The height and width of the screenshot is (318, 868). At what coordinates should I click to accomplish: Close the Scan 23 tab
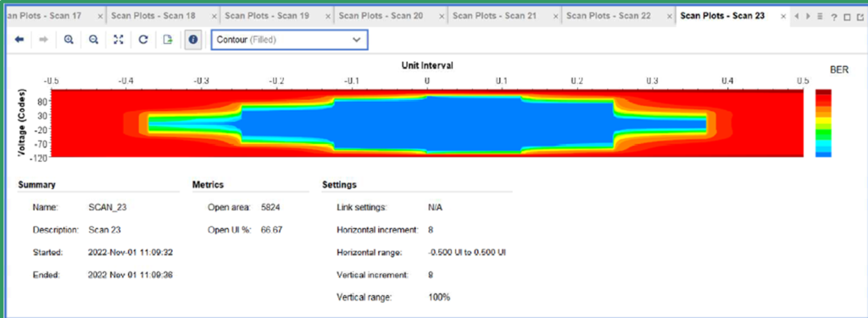[x=782, y=17]
